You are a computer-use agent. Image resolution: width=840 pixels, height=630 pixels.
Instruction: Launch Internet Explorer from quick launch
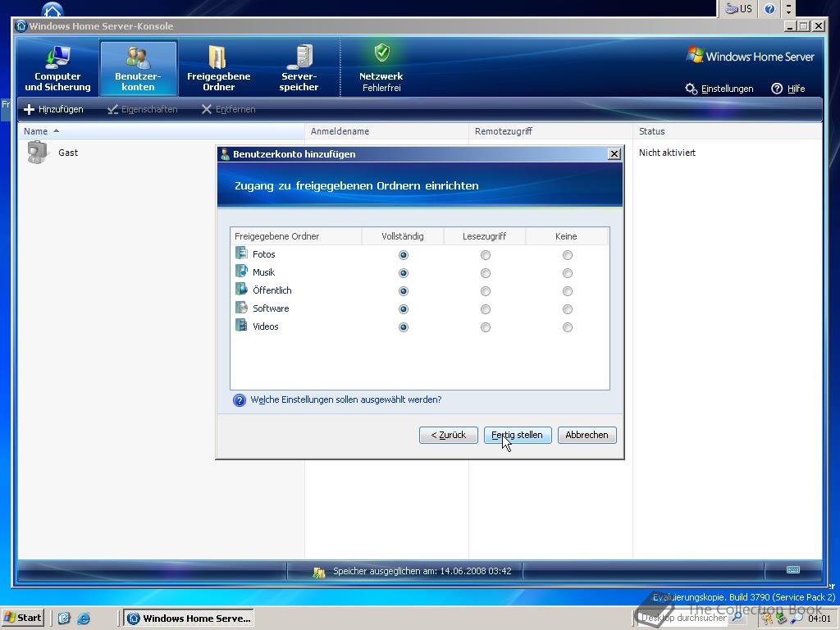pyautogui.click(x=84, y=619)
